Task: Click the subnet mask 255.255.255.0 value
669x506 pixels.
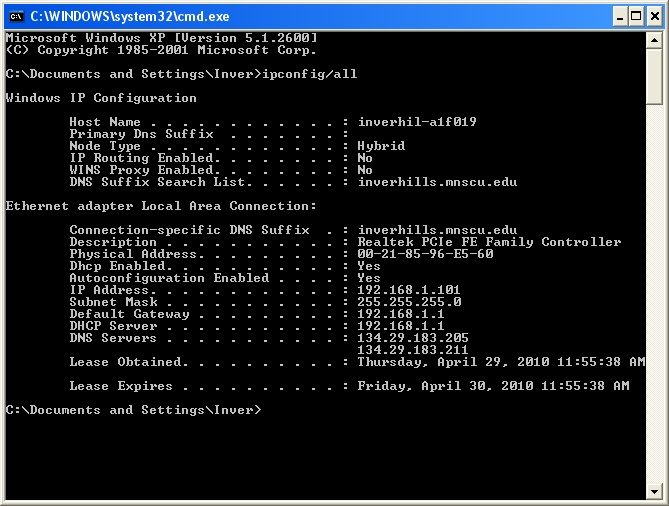Action: (x=409, y=302)
